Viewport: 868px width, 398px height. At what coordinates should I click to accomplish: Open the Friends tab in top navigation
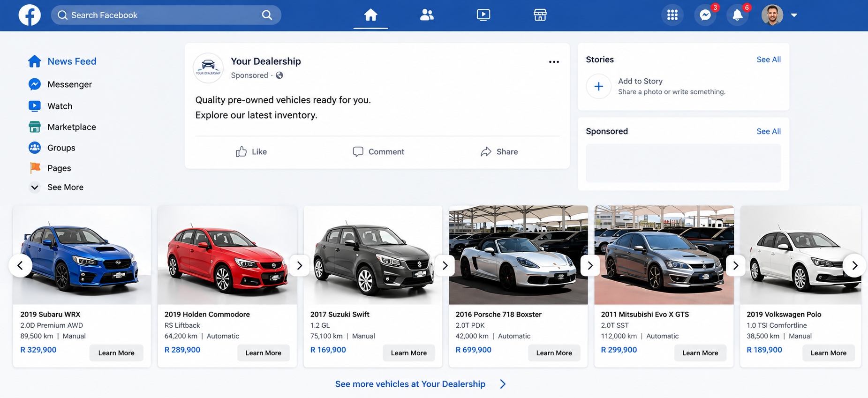pos(427,15)
